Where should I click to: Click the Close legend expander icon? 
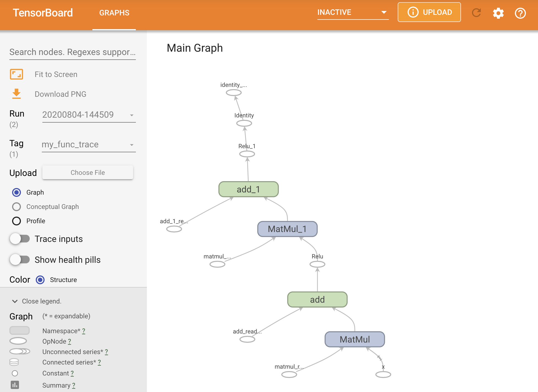pos(15,301)
